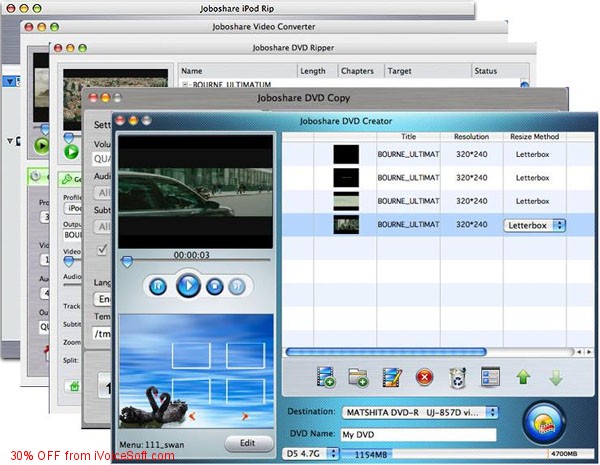Play the preview in DVD Creator
Screen dimensions: 600x465
point(188,285)
